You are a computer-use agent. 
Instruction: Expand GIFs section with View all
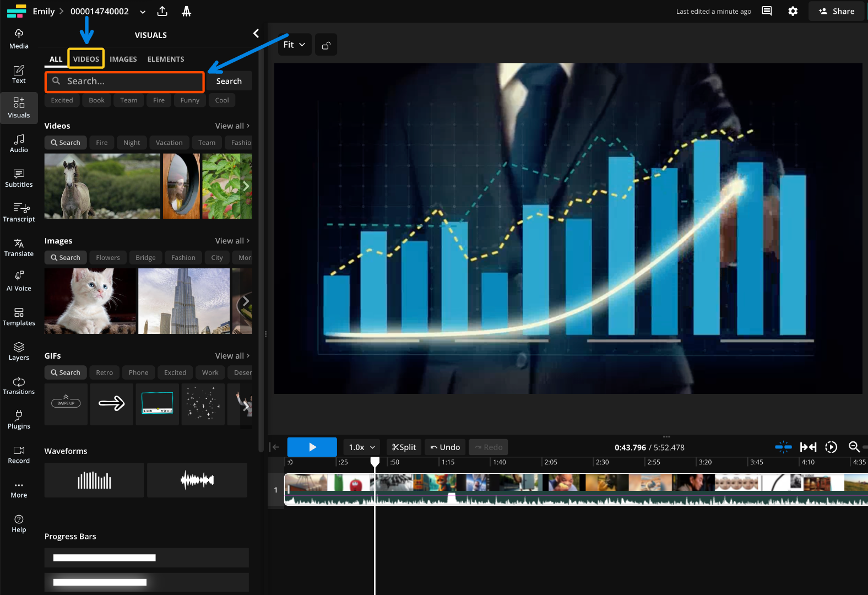[x=232, y=356]
